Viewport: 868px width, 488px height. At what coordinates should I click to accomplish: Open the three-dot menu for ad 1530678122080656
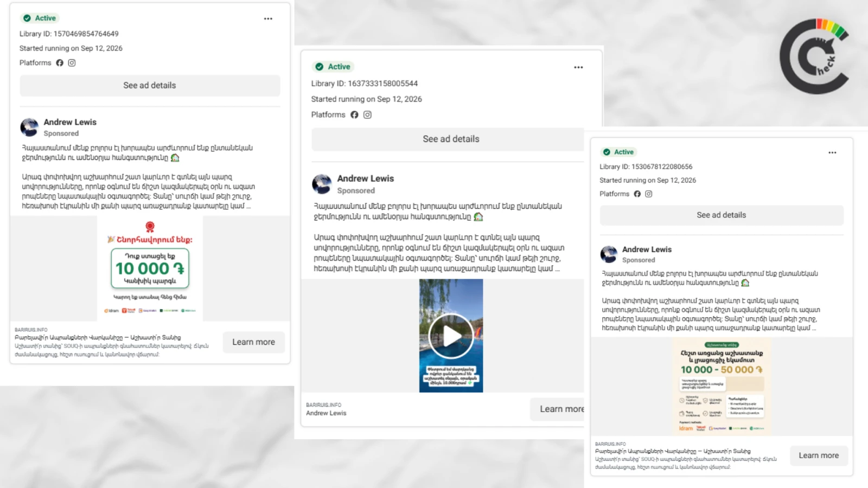[832, 153]
